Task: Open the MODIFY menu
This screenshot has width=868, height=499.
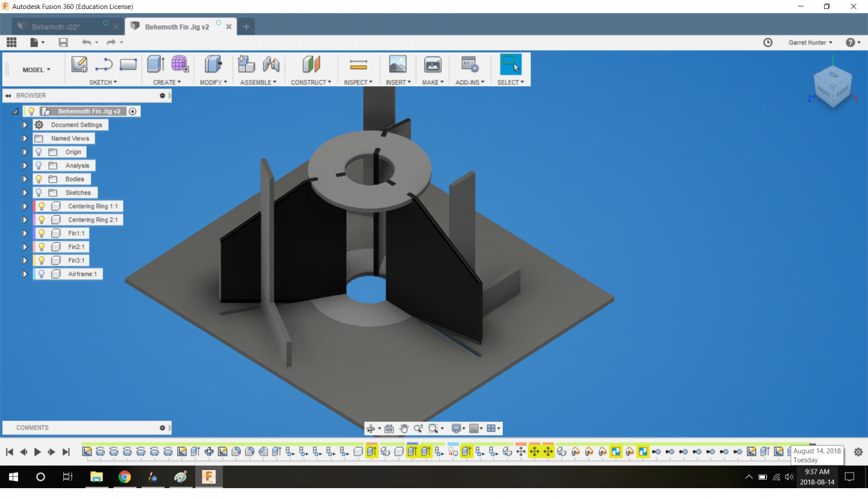Action: 213,82
